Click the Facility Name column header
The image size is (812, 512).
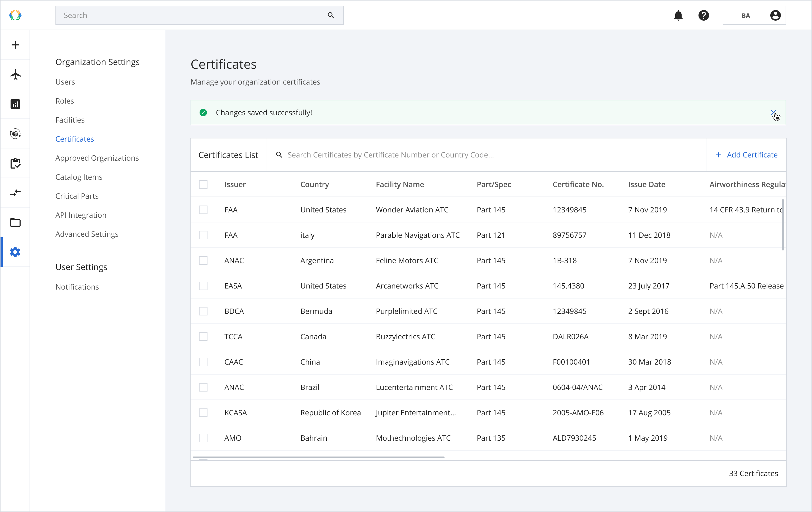tap(400, 184)
